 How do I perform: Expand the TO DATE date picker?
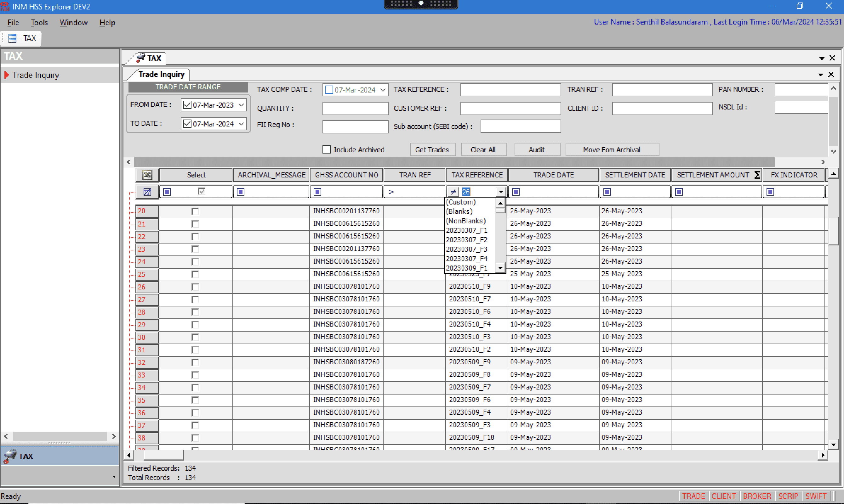coord(241,124)
